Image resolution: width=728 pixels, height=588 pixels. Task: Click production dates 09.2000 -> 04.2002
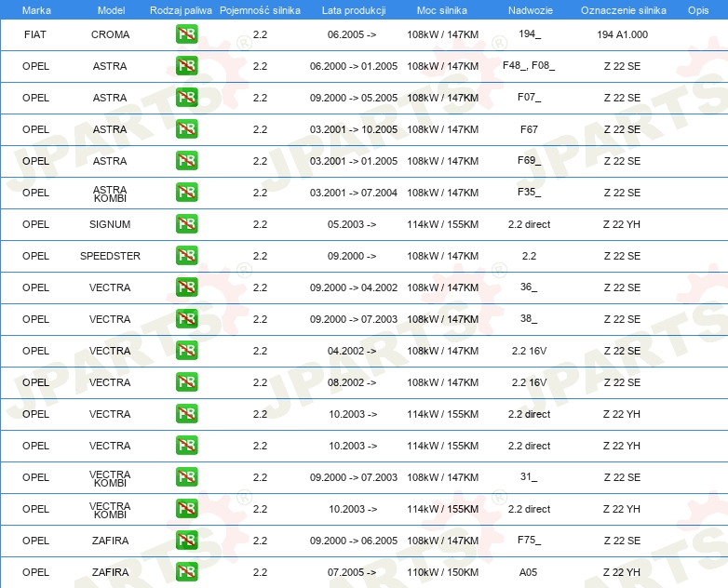click(x=354, y=287)
